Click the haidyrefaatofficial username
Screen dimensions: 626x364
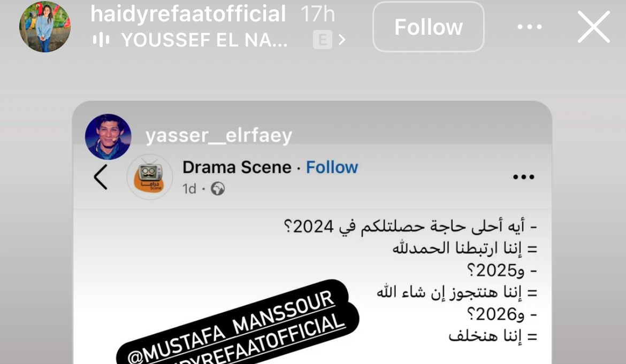(188, 13)
